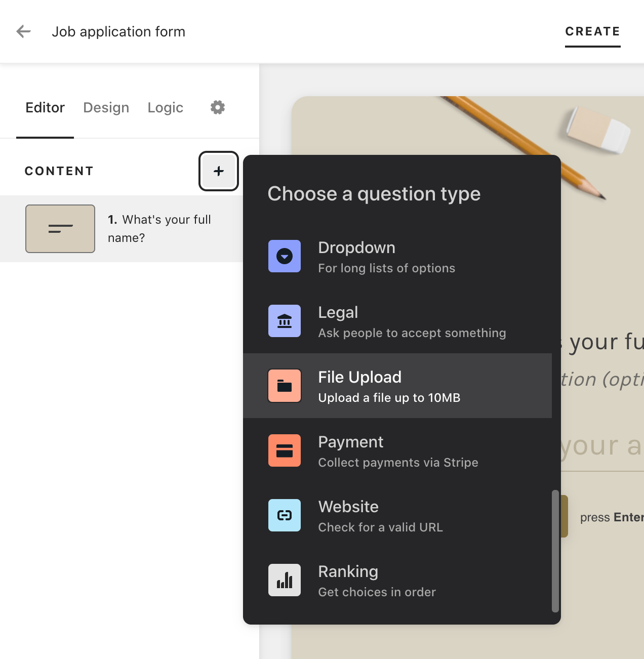The image size is (644, 659).
Task: Click "For long lists of options" description
Action: 386,268
